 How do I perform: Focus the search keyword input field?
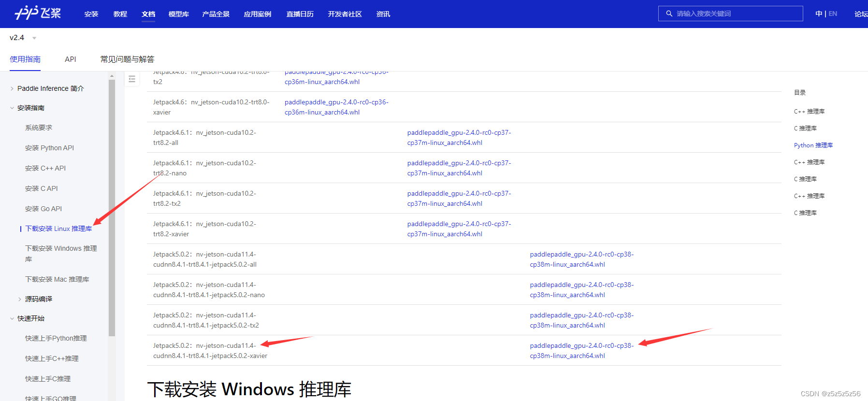coord(731,14)
